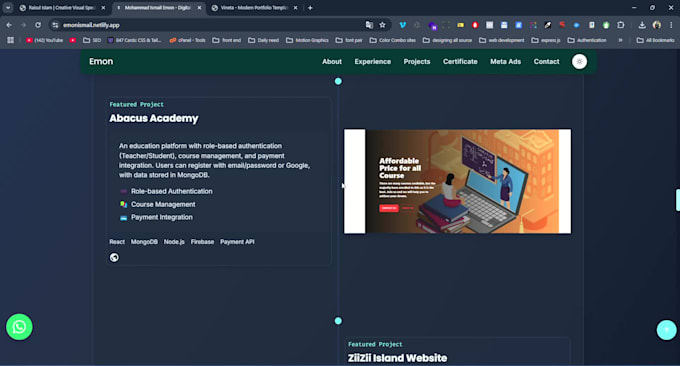Open Abacus Academy live site globe icon
Screen dimensions: 680x366
(114, 258)
